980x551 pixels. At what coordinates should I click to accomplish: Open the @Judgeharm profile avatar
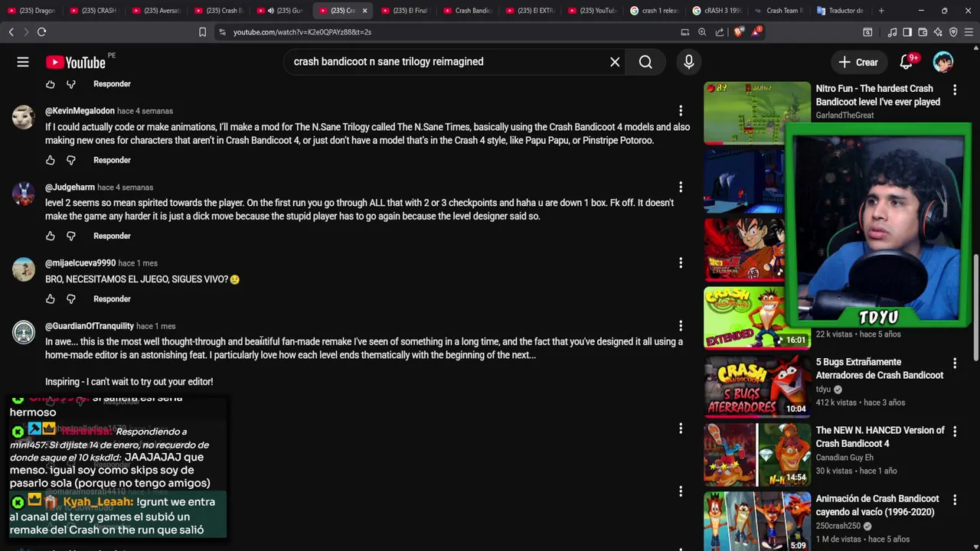click(x=24, y=194)
